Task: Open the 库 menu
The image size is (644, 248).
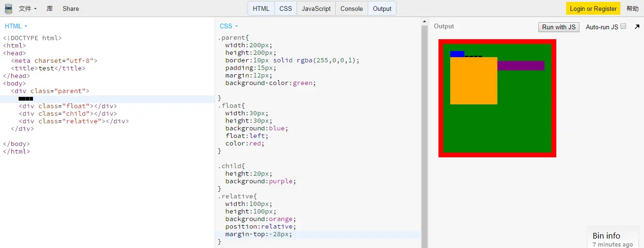Action: coord(50,9)
